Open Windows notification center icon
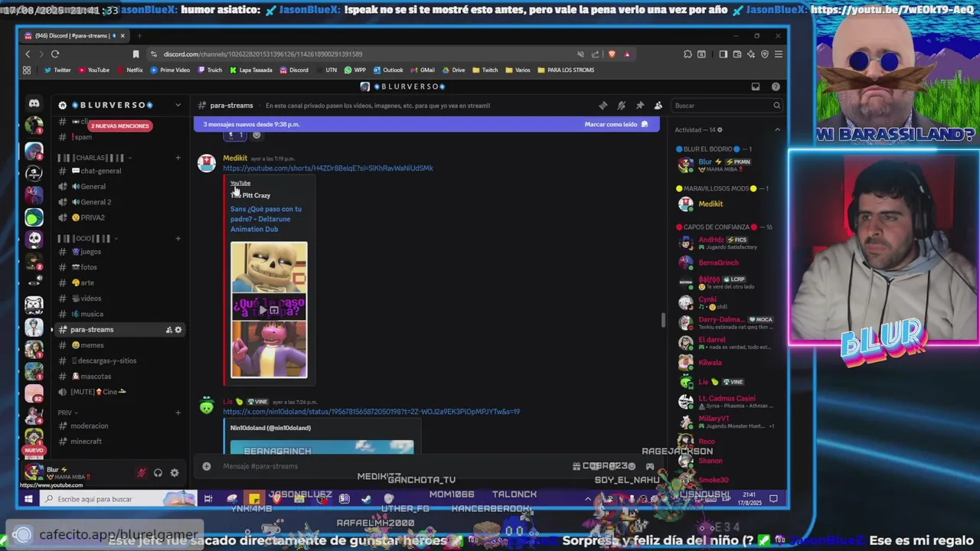The height and width of the screenshot is (551, 980). pos(773,499)
